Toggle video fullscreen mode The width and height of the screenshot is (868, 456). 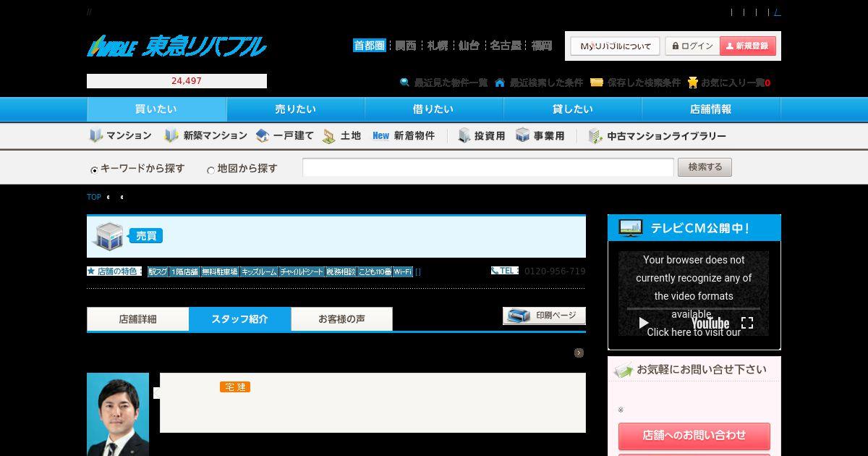(747, 323)
